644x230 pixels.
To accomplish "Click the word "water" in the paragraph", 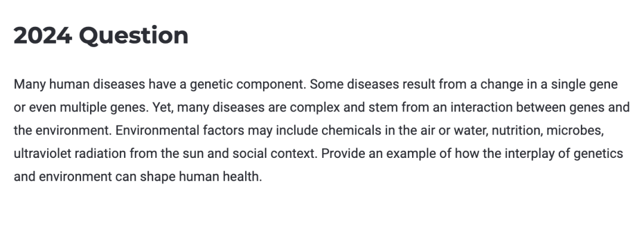I will point(469,131).
